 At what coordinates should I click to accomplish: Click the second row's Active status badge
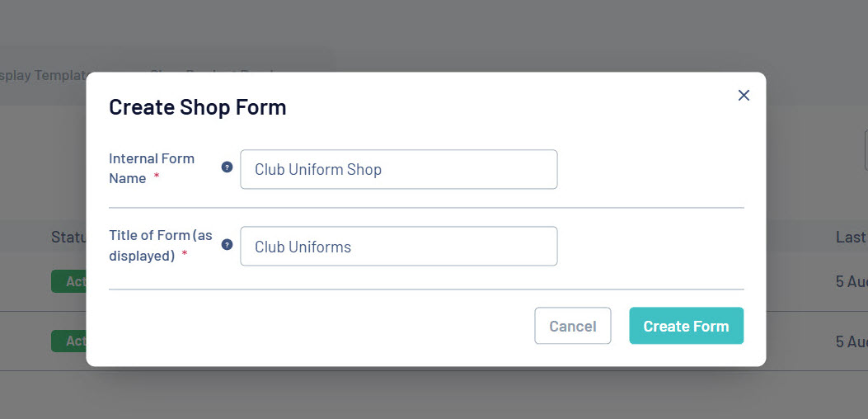point(68,341)
